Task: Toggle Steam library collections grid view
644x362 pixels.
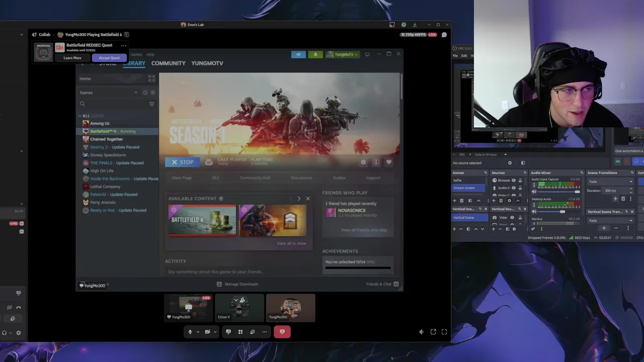Action: pyautogui.click(x=151, y=78)
